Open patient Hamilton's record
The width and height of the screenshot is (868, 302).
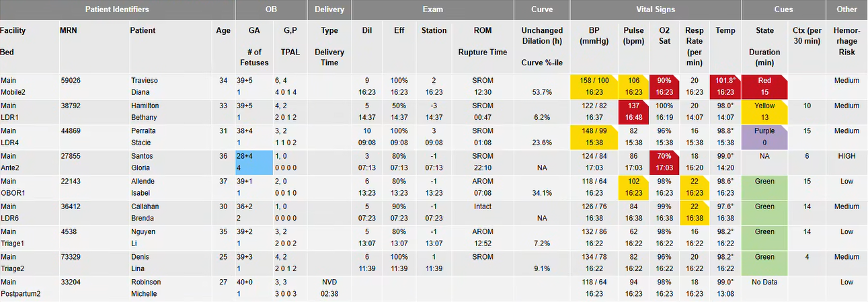click(147, 106)
